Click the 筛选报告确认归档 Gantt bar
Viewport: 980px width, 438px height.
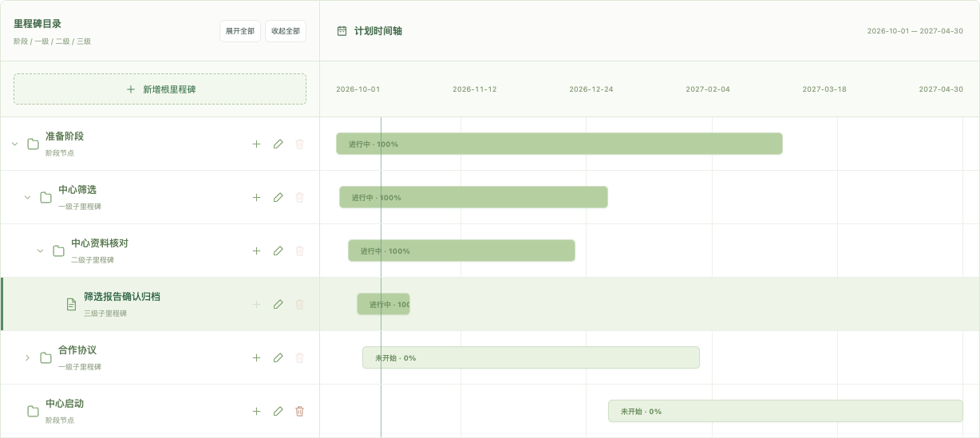click(383, 305)
